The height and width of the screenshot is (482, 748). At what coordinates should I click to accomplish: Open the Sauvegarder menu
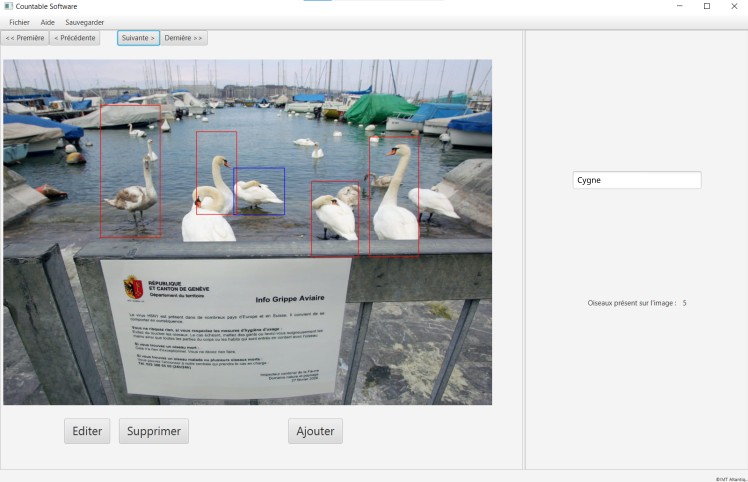(84, 22)
